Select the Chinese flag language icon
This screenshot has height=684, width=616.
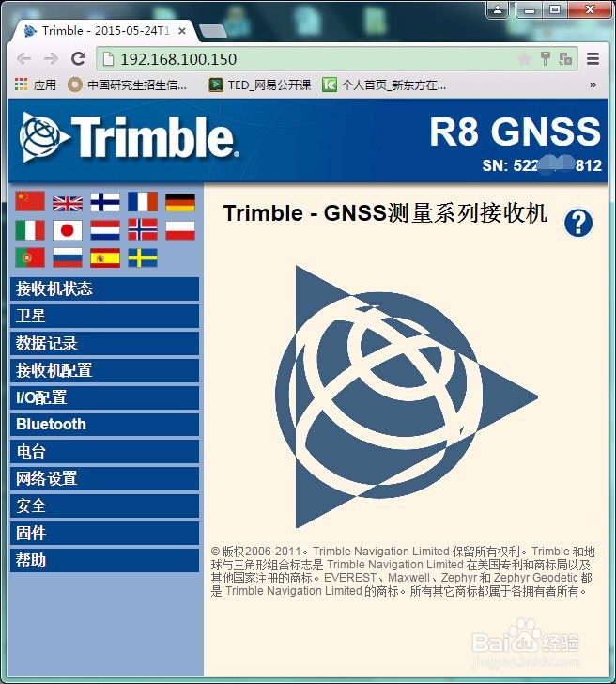click(30, 201)
